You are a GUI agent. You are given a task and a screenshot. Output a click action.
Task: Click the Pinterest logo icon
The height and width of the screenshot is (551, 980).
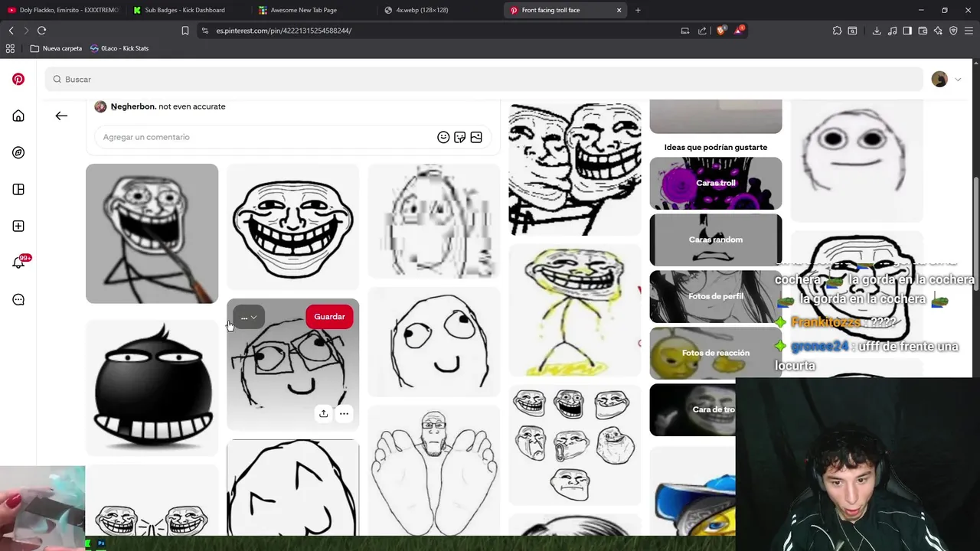(x=18, y=79)
